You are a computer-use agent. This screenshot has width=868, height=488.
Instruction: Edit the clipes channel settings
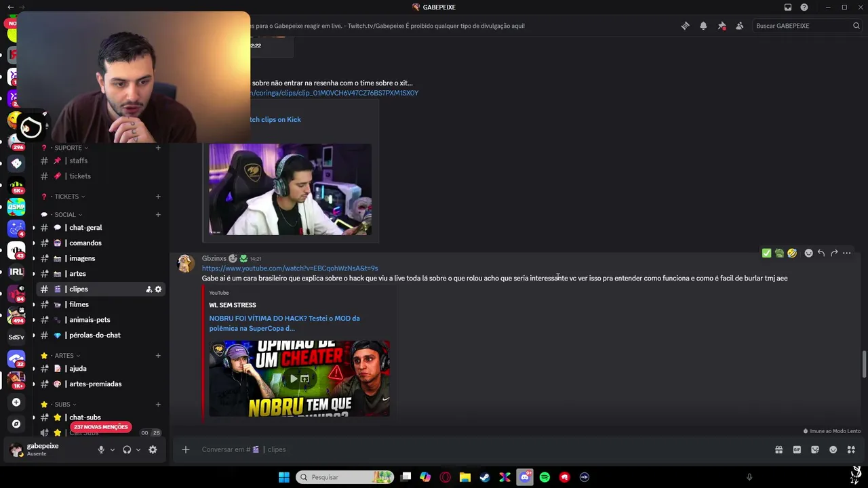point(158,289)
